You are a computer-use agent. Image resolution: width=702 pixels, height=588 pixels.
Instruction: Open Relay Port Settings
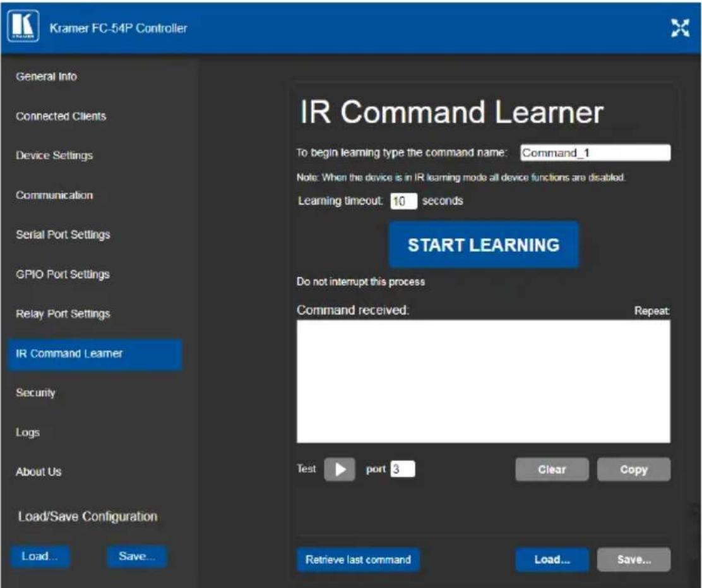click(63, 314)
